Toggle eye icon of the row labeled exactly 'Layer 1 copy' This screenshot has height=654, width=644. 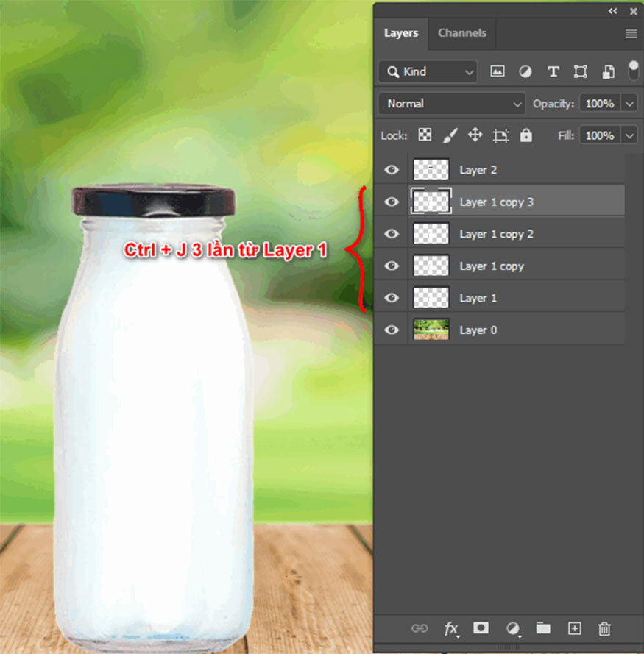coord(392,266)
